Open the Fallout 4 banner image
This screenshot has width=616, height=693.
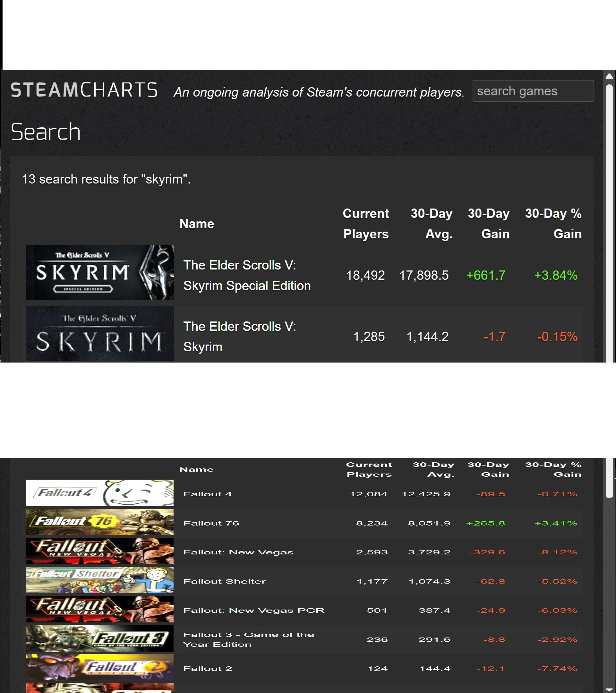tap(100, 492)
